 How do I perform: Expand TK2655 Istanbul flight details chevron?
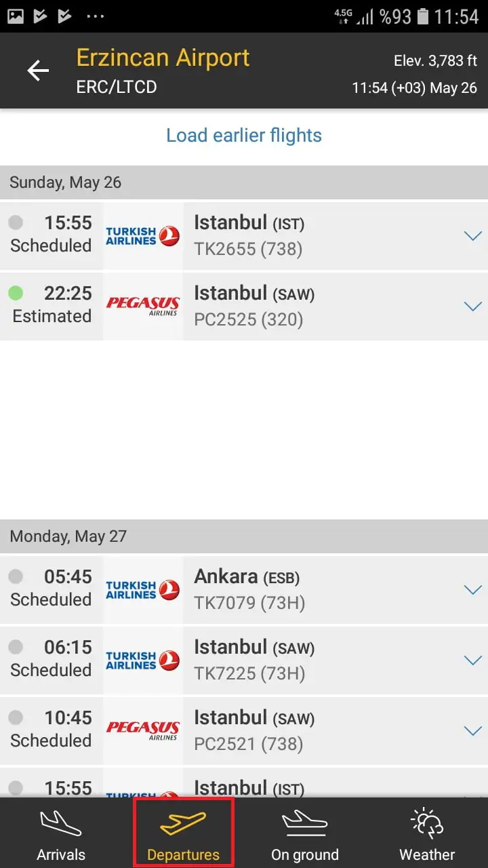pos(472,236)
